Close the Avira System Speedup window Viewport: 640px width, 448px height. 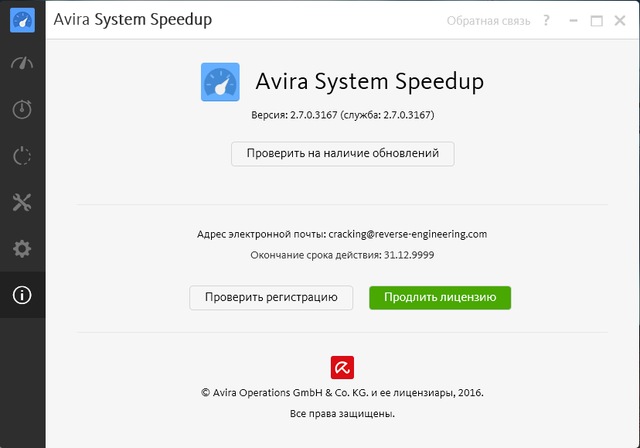[621, 21]
